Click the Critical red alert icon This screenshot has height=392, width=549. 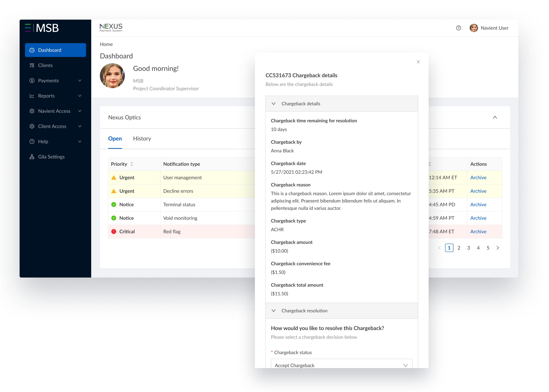click(x=114, y=231)
